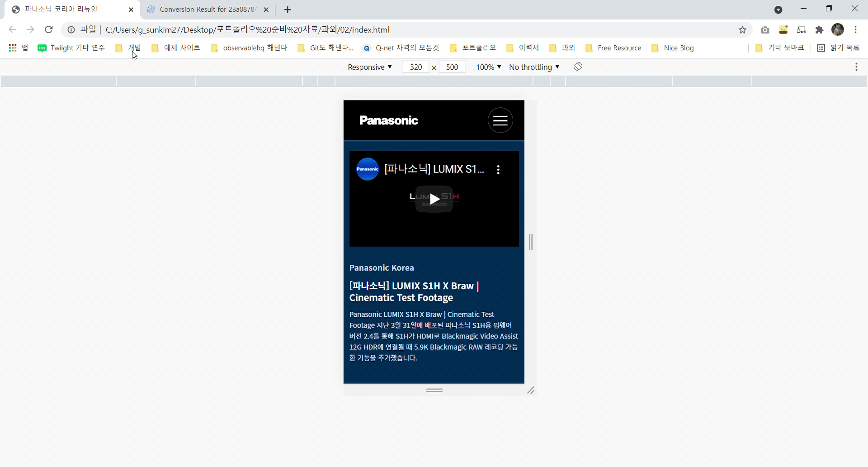
Task: Click the media cast extension icon
Action: click(801, 30)
